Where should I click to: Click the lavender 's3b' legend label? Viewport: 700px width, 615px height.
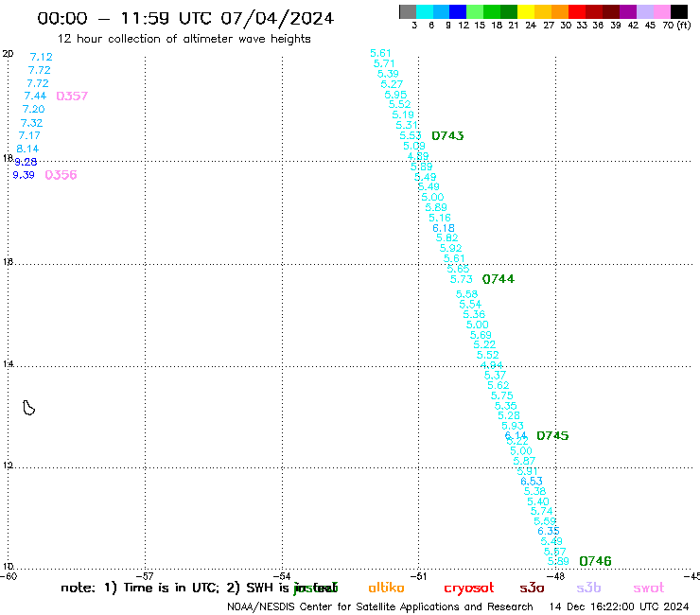click(588, 588)
